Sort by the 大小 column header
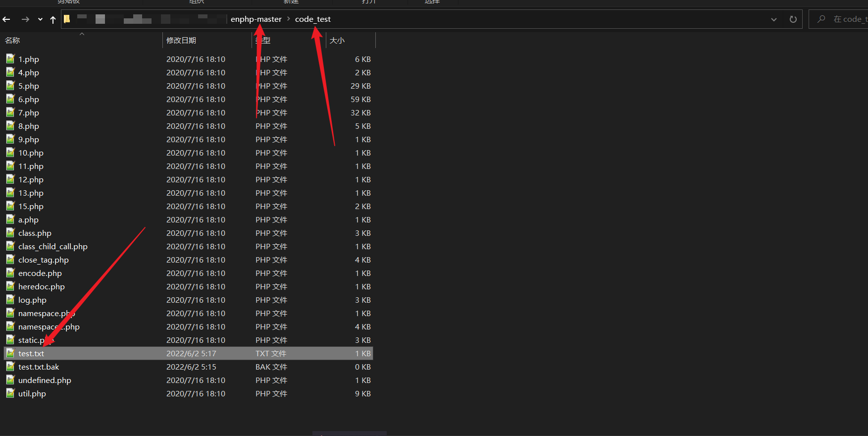Image resolution: width=868 pixels, height=436 pixels. pos(337,41)
